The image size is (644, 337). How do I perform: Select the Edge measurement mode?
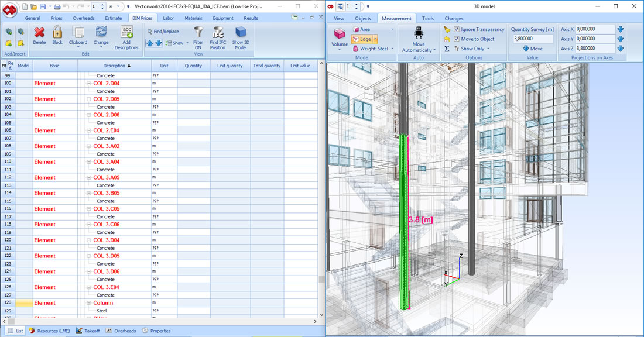362,39
